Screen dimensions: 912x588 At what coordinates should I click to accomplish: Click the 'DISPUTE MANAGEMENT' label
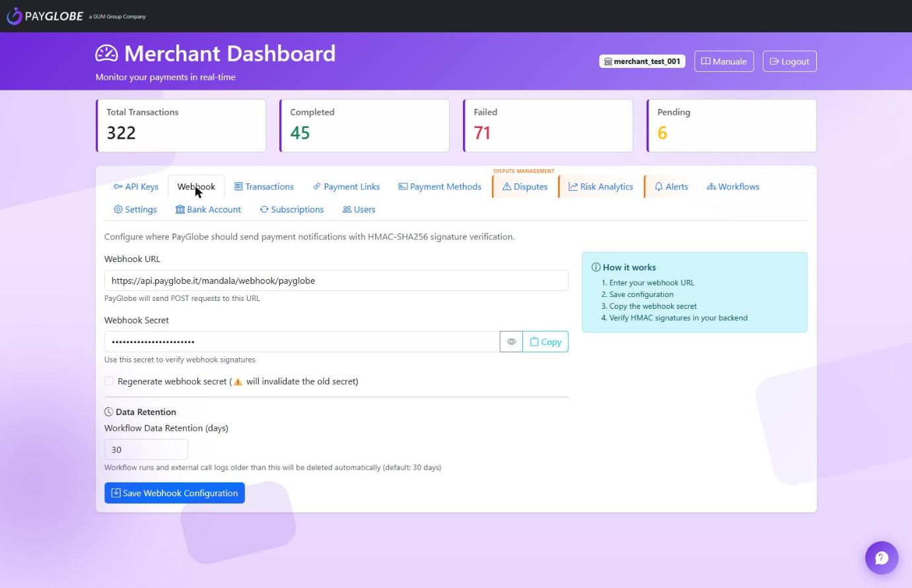[524, 171]
